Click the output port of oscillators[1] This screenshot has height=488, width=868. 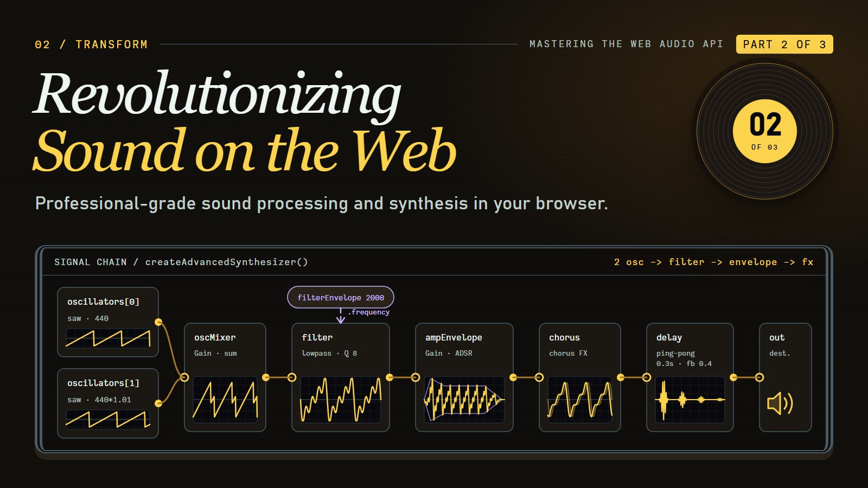click(158, 403)
